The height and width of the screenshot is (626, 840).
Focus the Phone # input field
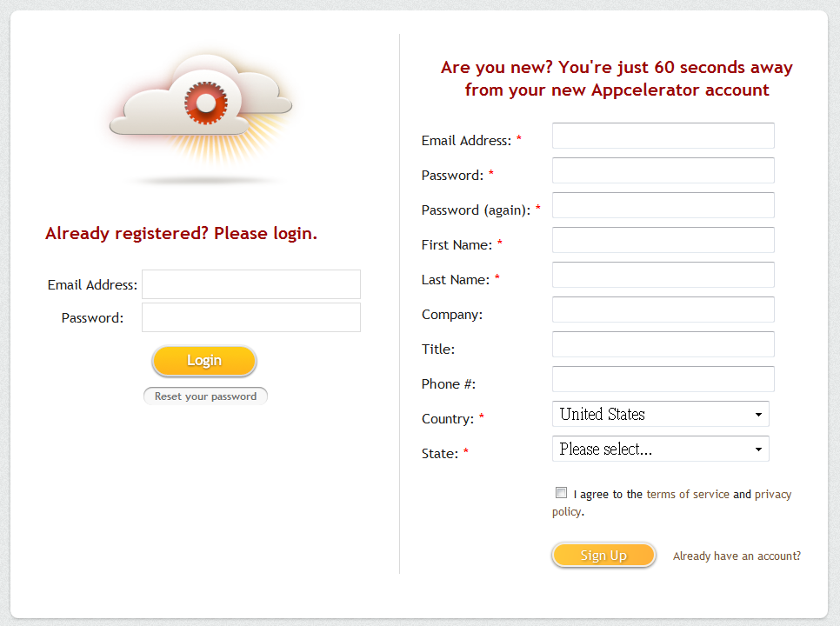[663, 379]
